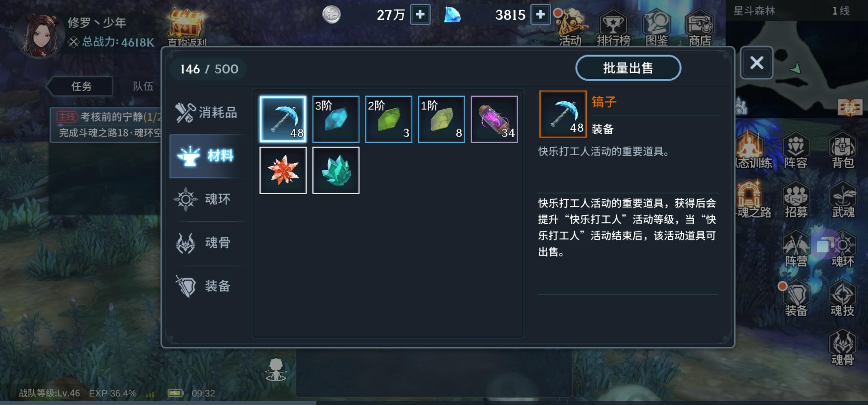
Task: Switch to the 魂骨 category tab
Action: 207,243
